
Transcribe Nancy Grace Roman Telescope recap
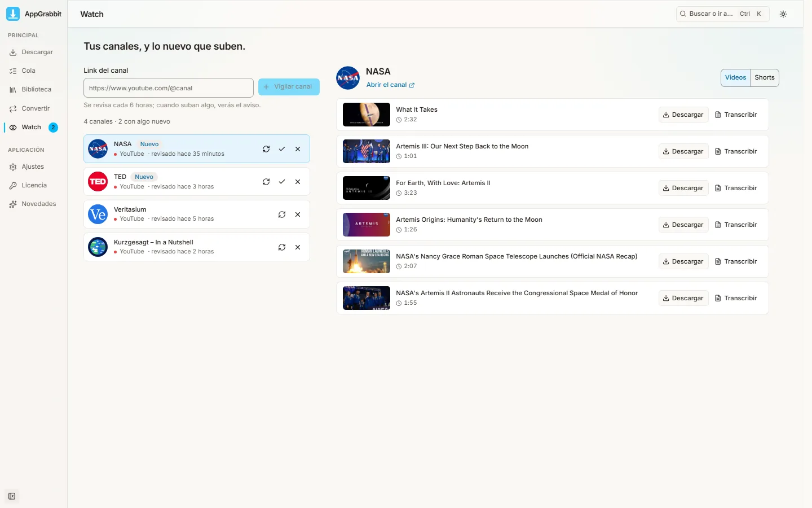pyautogui.click(x=736, y=261)
